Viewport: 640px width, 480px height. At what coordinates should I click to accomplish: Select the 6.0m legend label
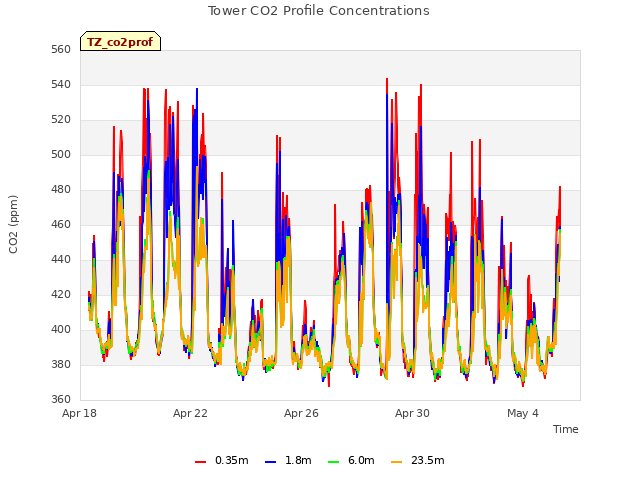[361, 460]
